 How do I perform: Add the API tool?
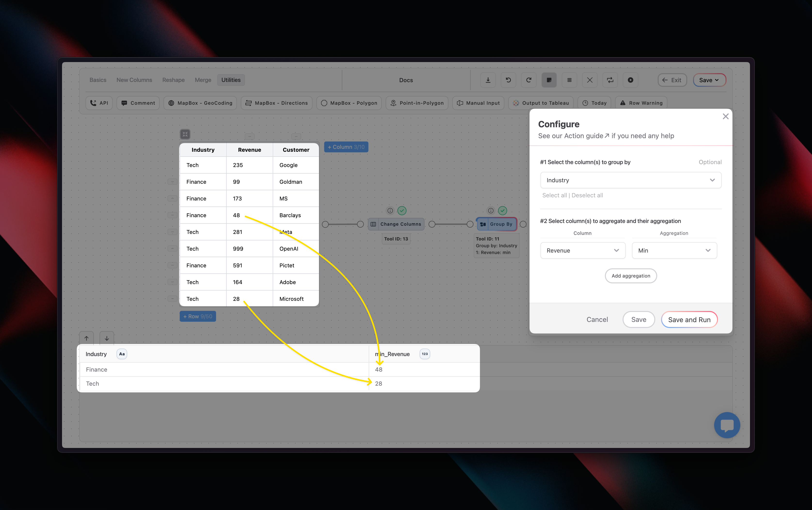99,103
